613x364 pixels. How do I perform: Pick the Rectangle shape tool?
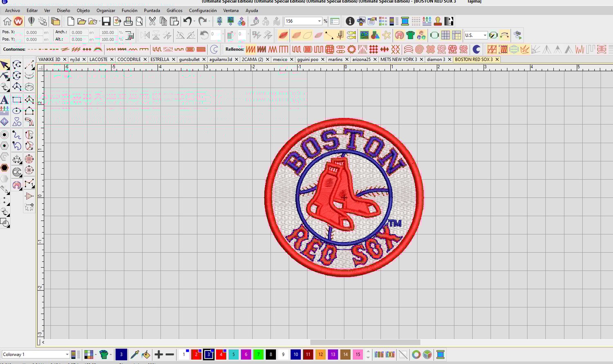17,100
